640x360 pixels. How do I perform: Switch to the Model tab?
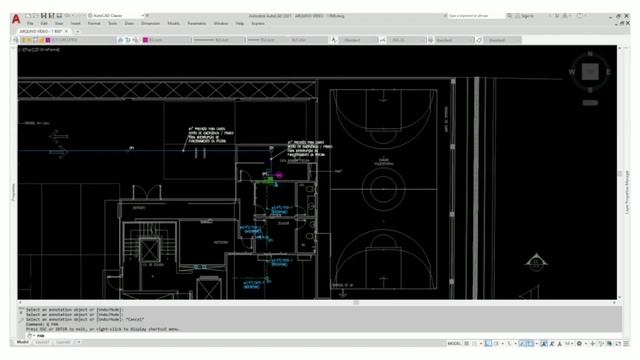coord(23,342)
